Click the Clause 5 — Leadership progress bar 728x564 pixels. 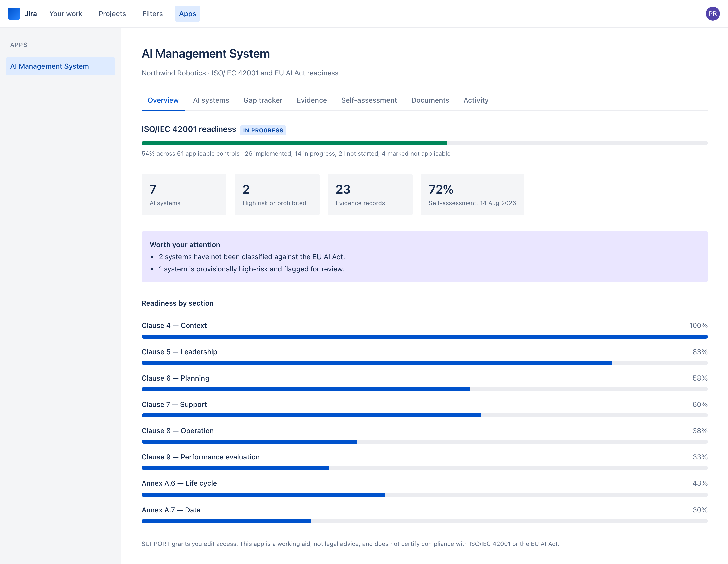click(x=425, y=363)
